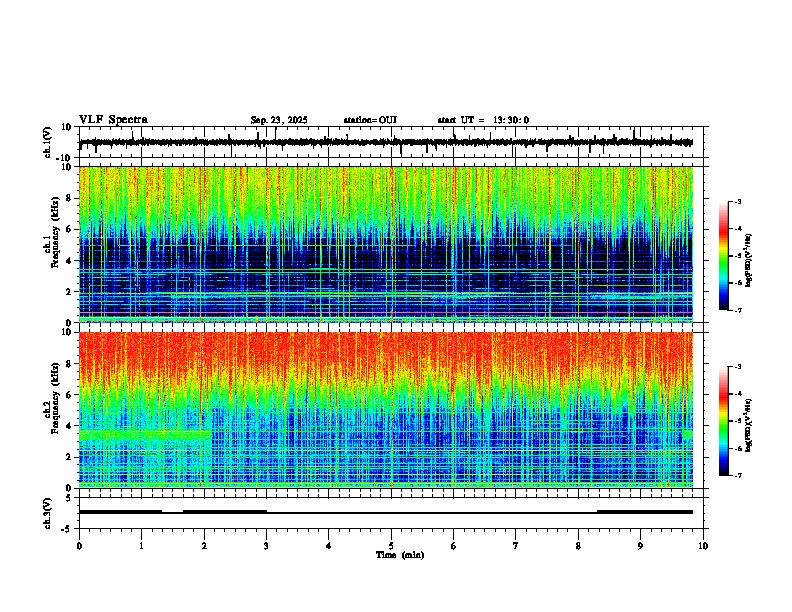Viewport: 792px width, 612px height.
Task: Click inside the ch.1 spectrogram panel
Action: click(x=386, y=244)
